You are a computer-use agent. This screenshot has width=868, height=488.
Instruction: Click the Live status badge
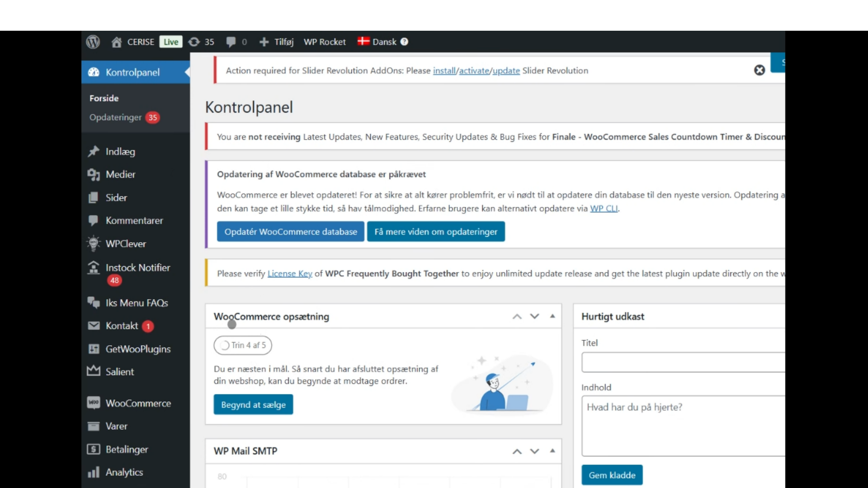(170, 42)
